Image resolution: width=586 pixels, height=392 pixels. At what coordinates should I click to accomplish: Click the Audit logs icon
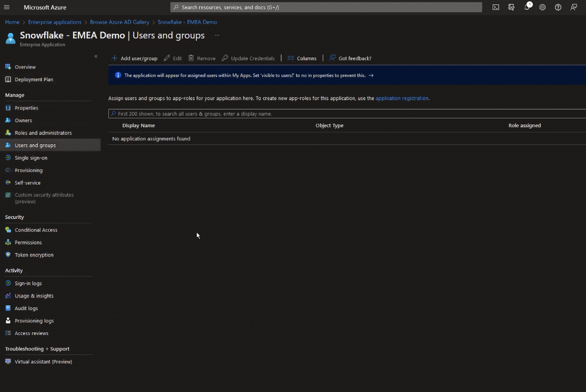(x=8, y=309)
